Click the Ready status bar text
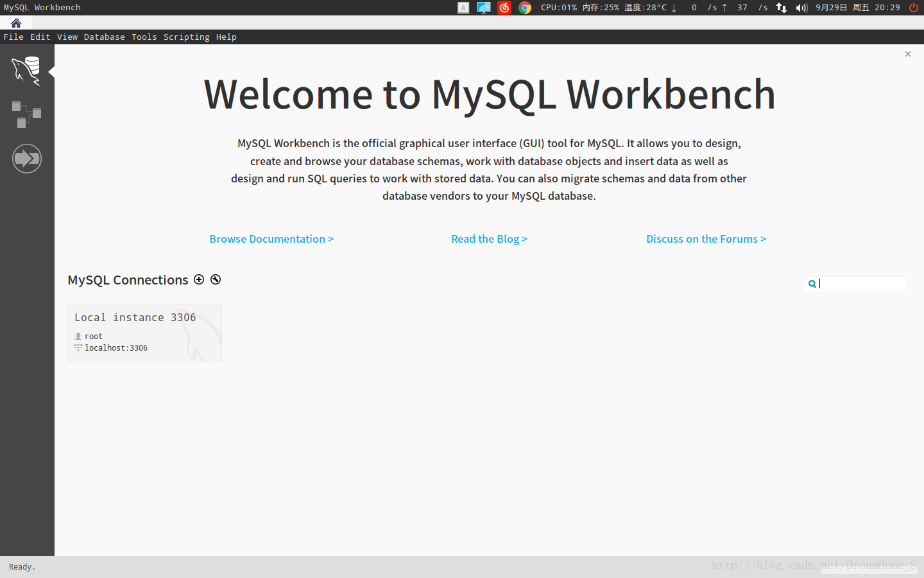This screenshot has height=578, width=924. (x=22, y=567)
